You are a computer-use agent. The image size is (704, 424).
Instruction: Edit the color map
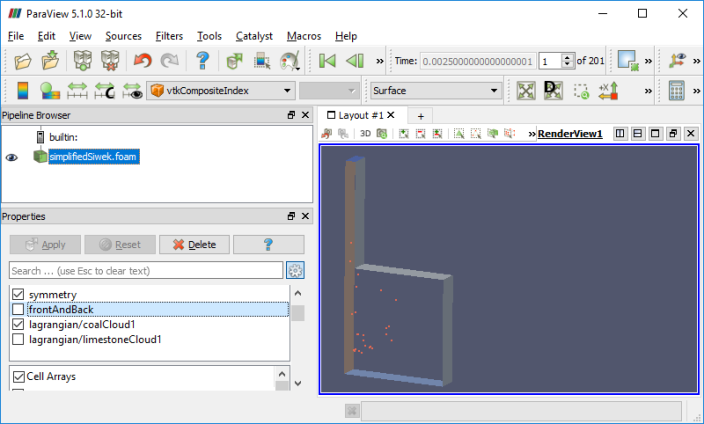pyautogui.click(x=49, y=91)
